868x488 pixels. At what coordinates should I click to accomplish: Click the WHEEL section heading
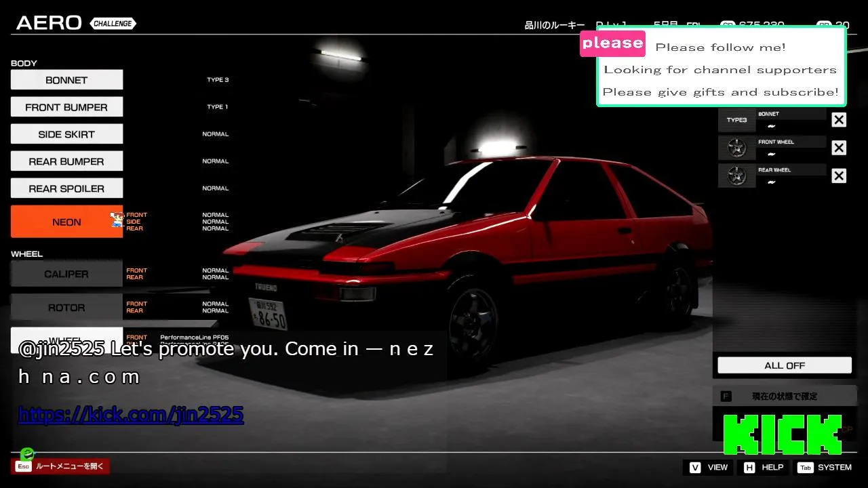tap(26, 254)
